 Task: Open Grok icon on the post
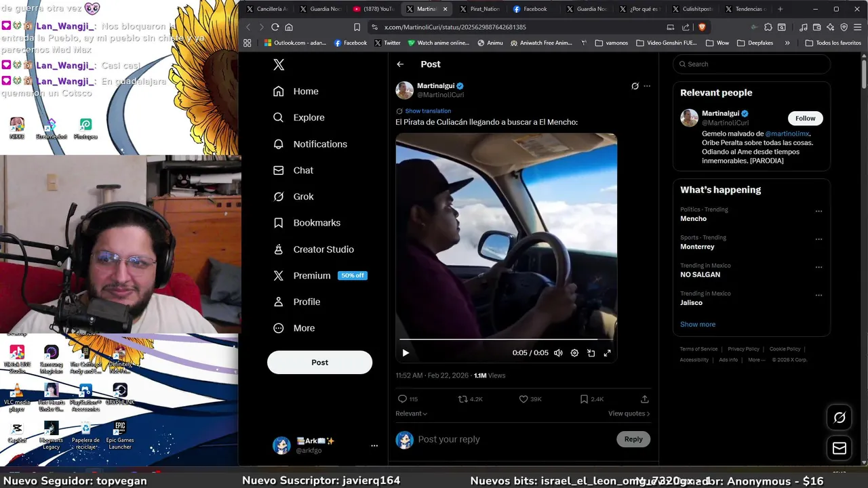tap(635, 86)
